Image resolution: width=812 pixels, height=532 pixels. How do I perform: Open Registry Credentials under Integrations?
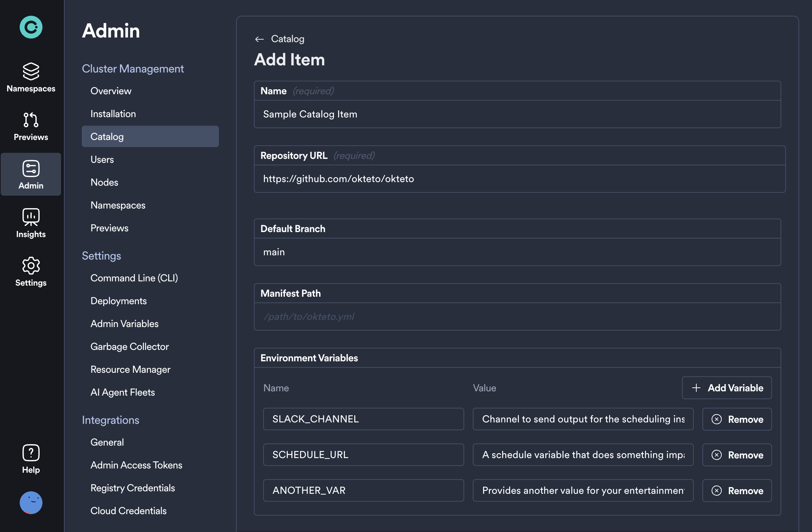tap(133, 488)
